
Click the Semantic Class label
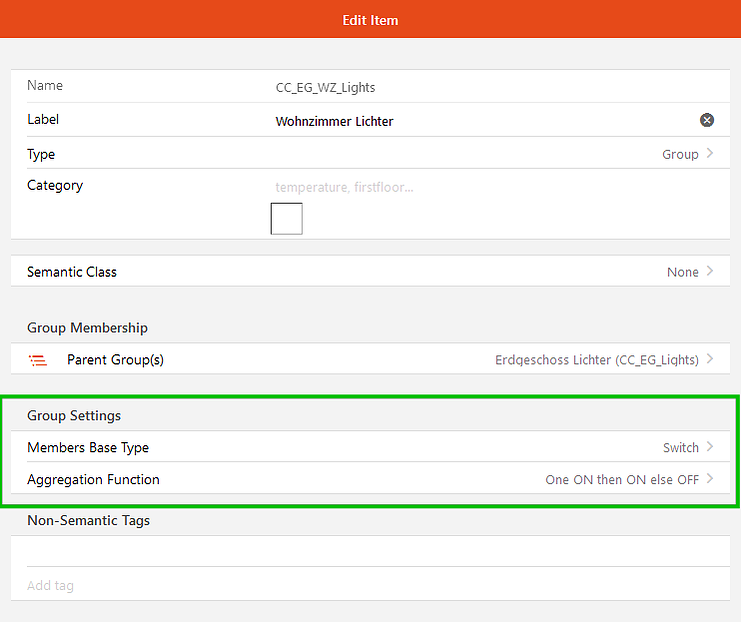72,272
